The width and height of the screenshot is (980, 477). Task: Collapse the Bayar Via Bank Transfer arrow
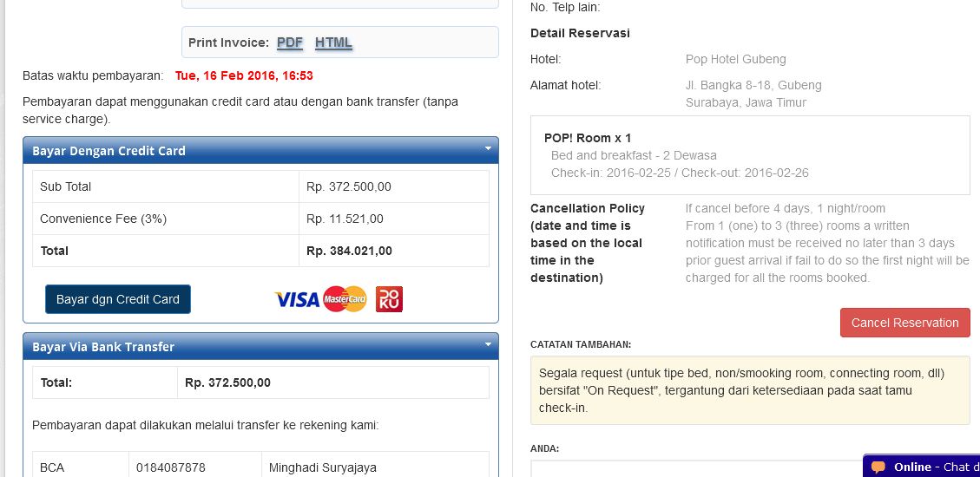click(488, 345)
